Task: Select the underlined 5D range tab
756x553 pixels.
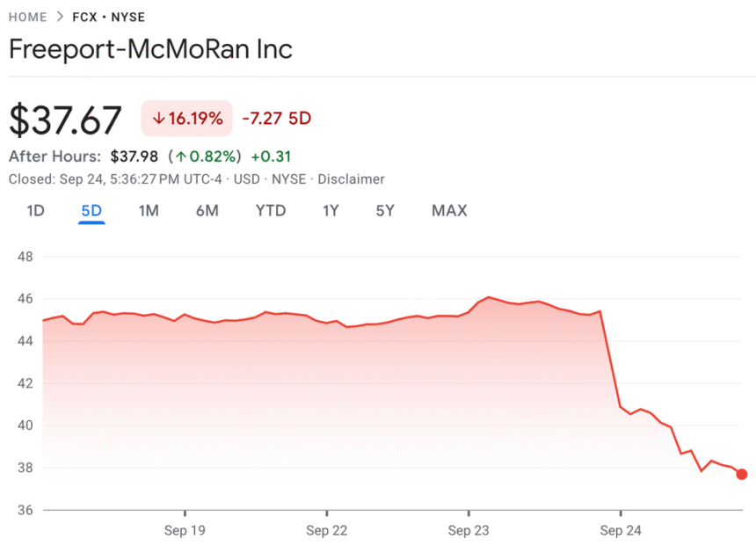Action: point(91,211)
